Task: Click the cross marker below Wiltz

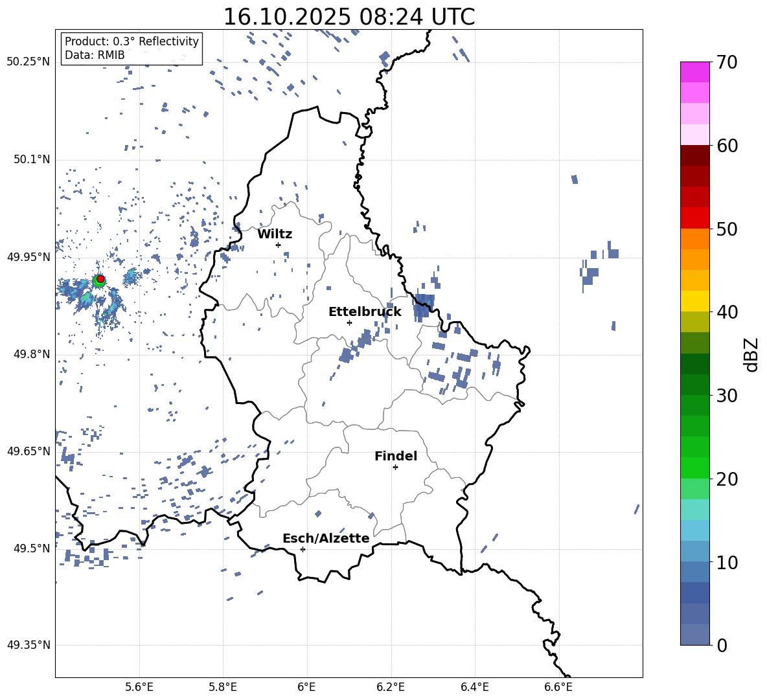Action: coord(278,245)
